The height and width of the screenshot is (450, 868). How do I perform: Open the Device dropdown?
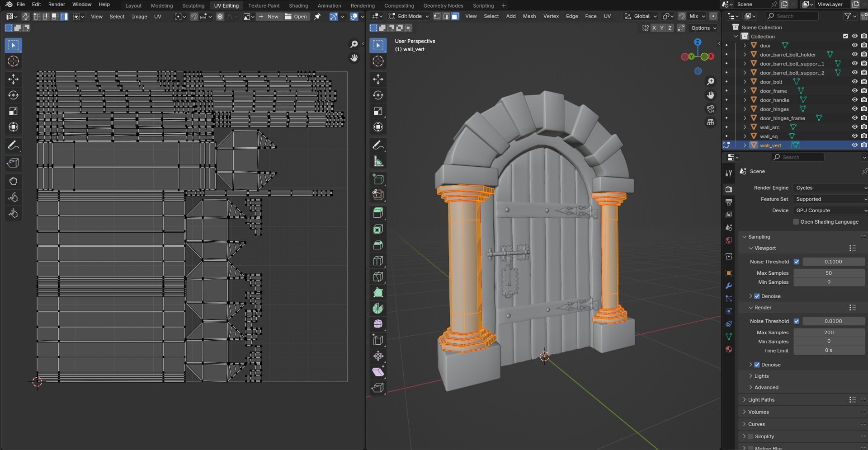(831, 211)
